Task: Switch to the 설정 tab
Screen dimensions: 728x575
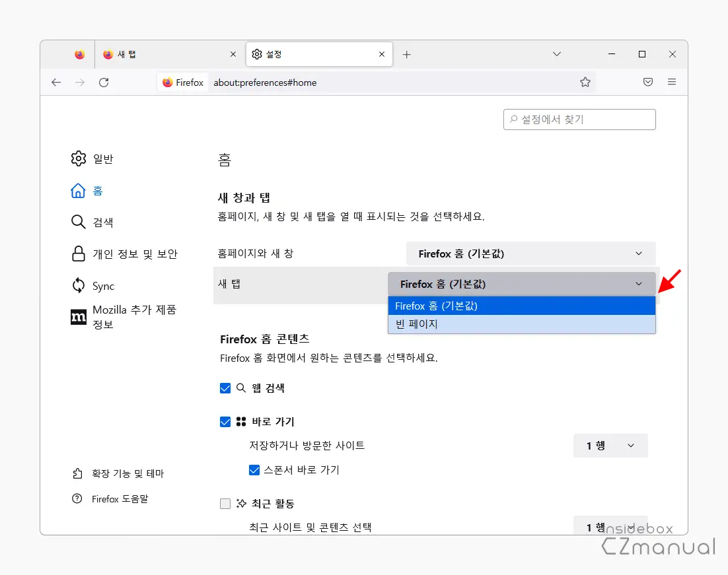Action: pyautogui.click(x=320, y=54)
